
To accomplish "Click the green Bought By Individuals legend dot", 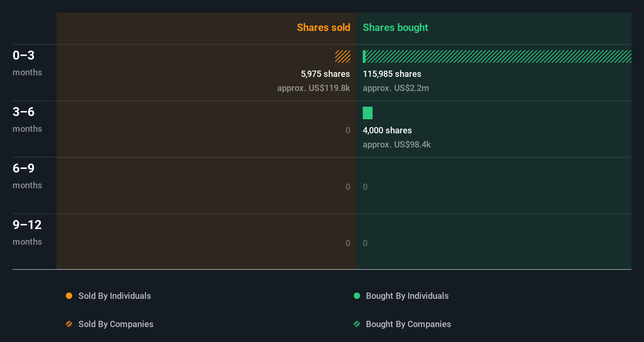I will 357,296.
